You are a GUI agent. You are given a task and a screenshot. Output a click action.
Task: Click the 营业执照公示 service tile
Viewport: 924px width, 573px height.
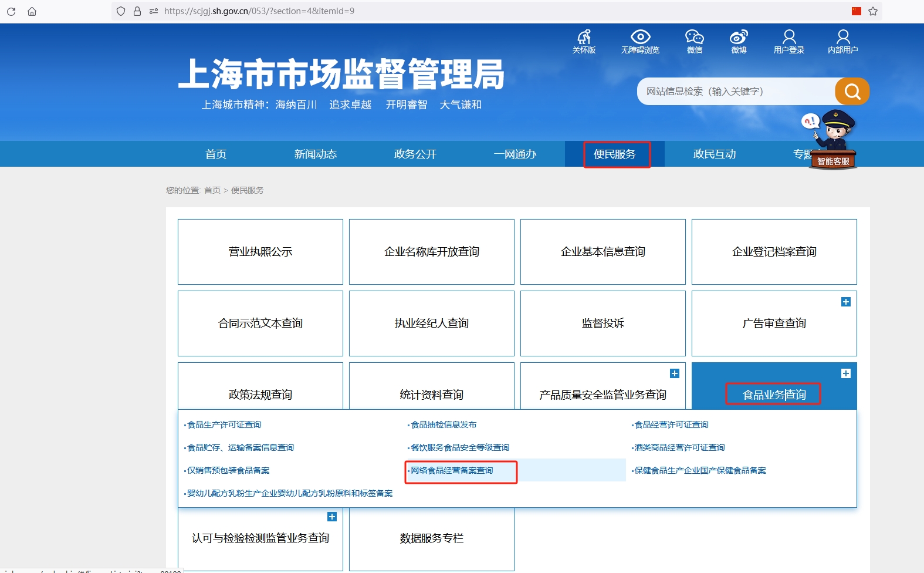(x=260, y=252)
